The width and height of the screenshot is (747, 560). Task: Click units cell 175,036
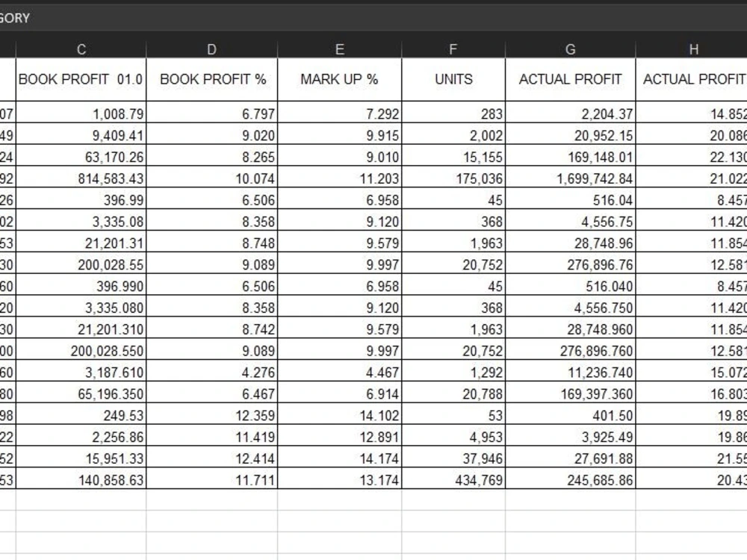(x=453, y=177)
